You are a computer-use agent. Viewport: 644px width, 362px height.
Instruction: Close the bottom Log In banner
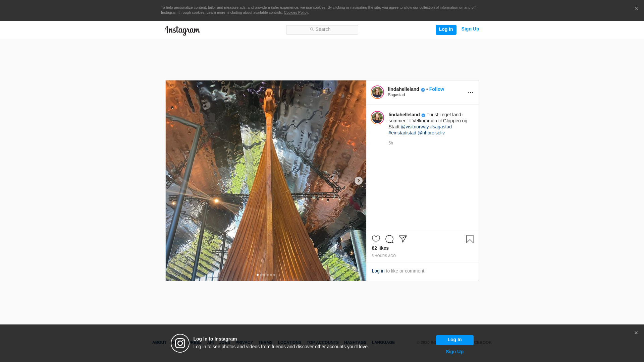pos(636,333)
